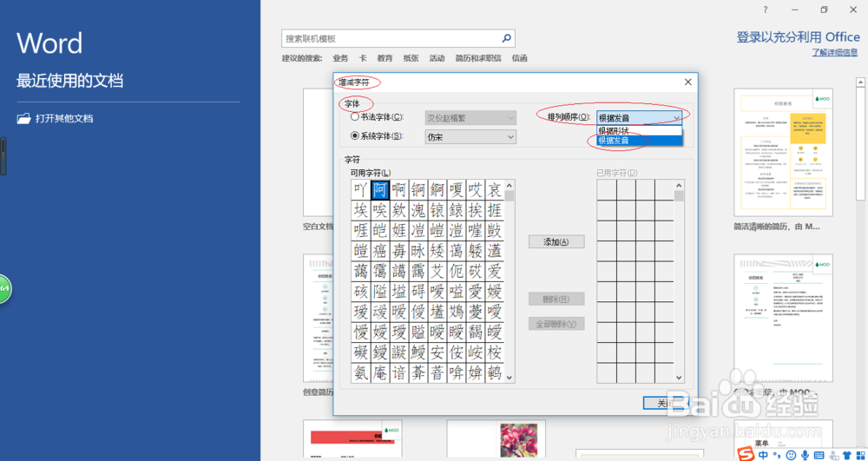Viewport: 868px width, 461px height.
Task: Click suggested search 教育
Action: [385, 58]
